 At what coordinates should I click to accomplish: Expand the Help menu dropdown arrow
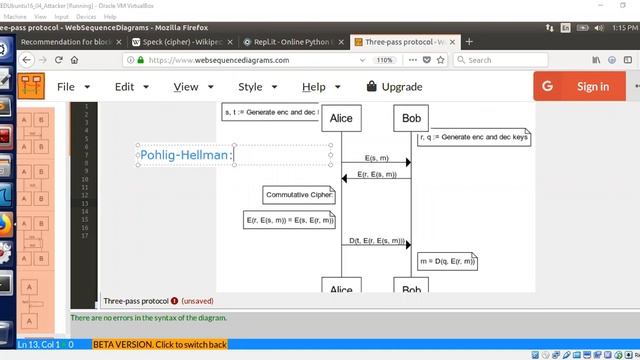tap(338, 87)
